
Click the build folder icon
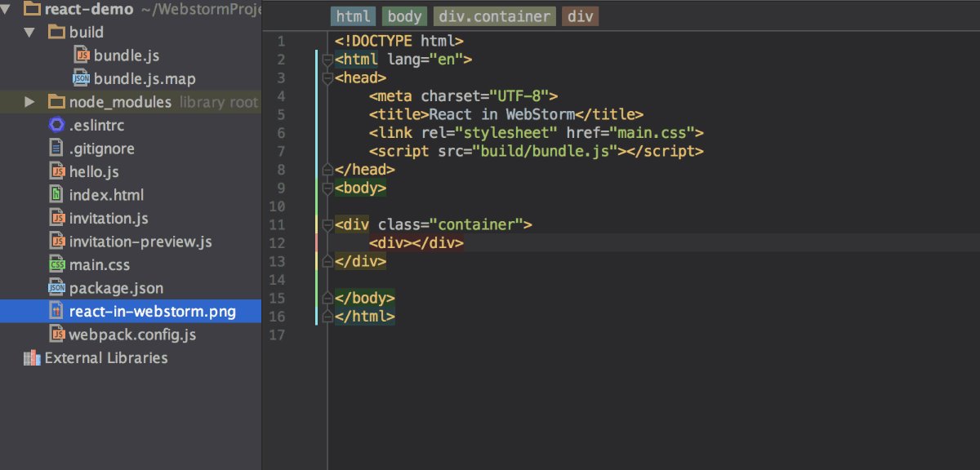(56, 33)
